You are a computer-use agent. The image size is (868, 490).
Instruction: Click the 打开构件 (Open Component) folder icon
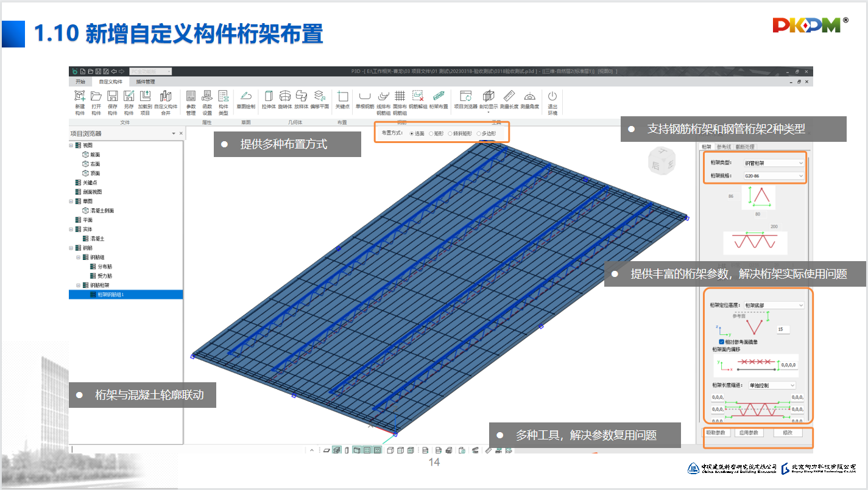(96, 96)
